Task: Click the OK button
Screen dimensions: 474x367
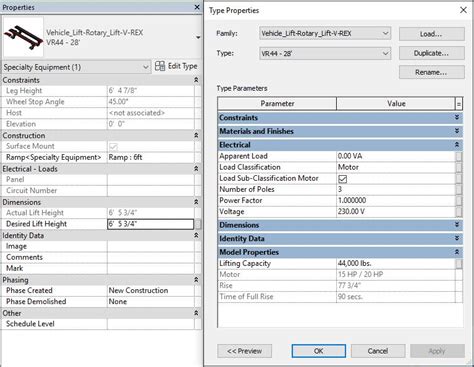Action: [318, 351]
